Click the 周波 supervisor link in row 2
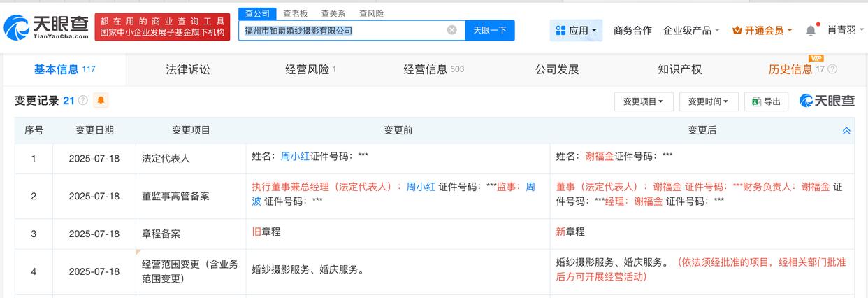This screenshot has width=868, height=298. (530, 187)
